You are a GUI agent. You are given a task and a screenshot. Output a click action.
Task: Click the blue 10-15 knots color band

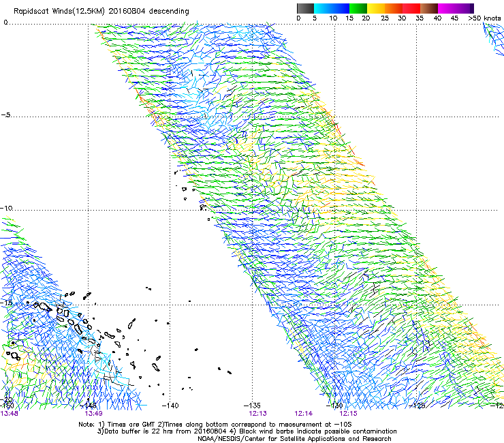pyautogui.click(x=341, y=8)
